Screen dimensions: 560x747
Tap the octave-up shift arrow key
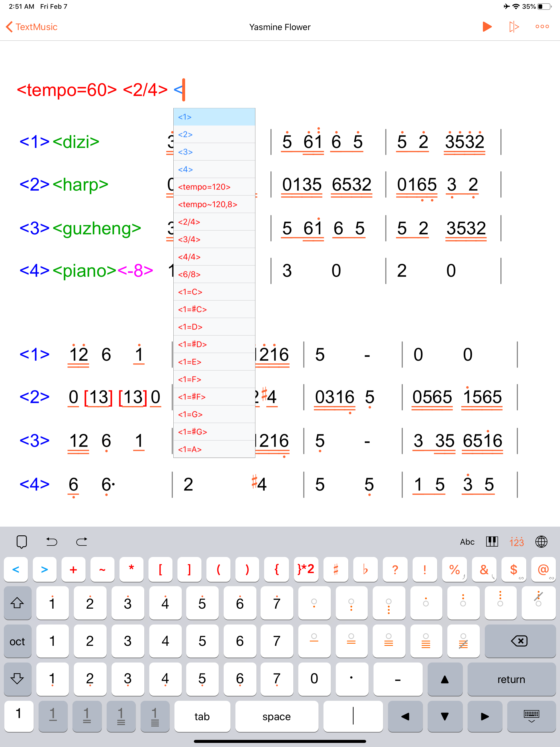(17, 603)
